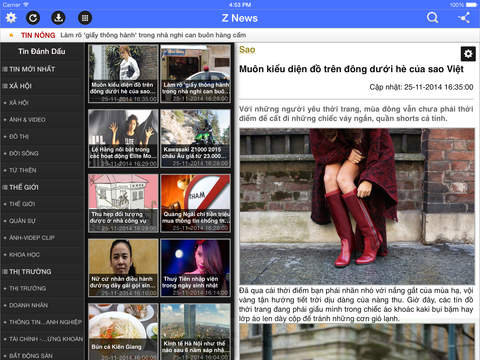This screenshot has height=360, width=480.
Task: Select QUÂN SỰ category
Action: (x=42, y=221)
